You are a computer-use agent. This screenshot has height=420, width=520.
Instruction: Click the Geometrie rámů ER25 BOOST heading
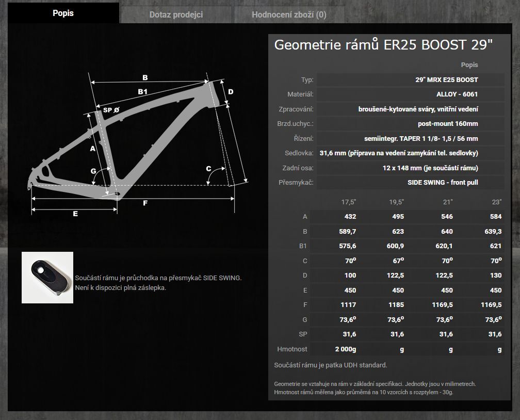383,44
